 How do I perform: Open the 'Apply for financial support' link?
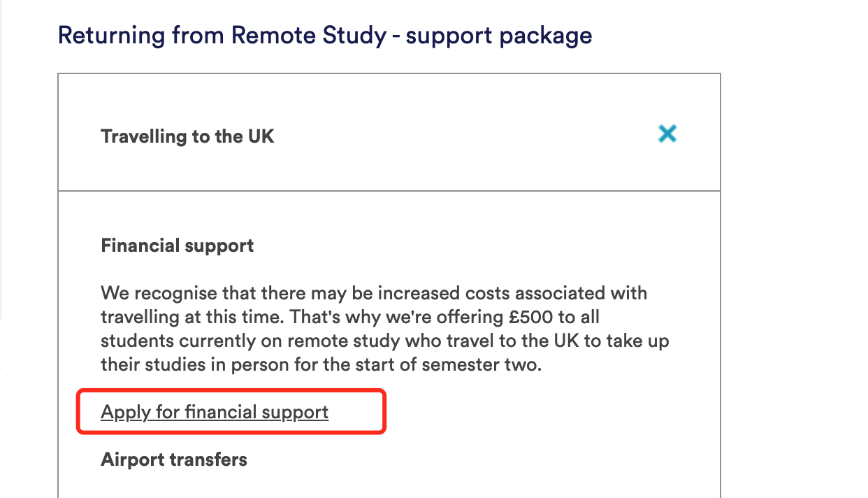click(x=215, y=412)
